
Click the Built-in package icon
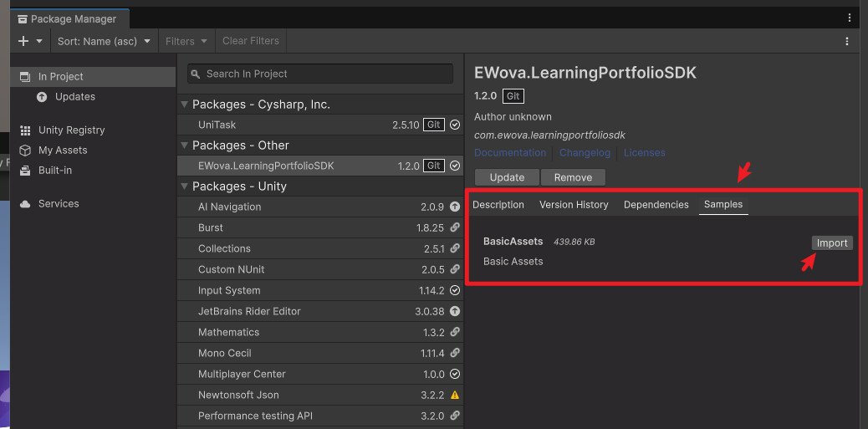pyautogui.click(x=25, y=171)
